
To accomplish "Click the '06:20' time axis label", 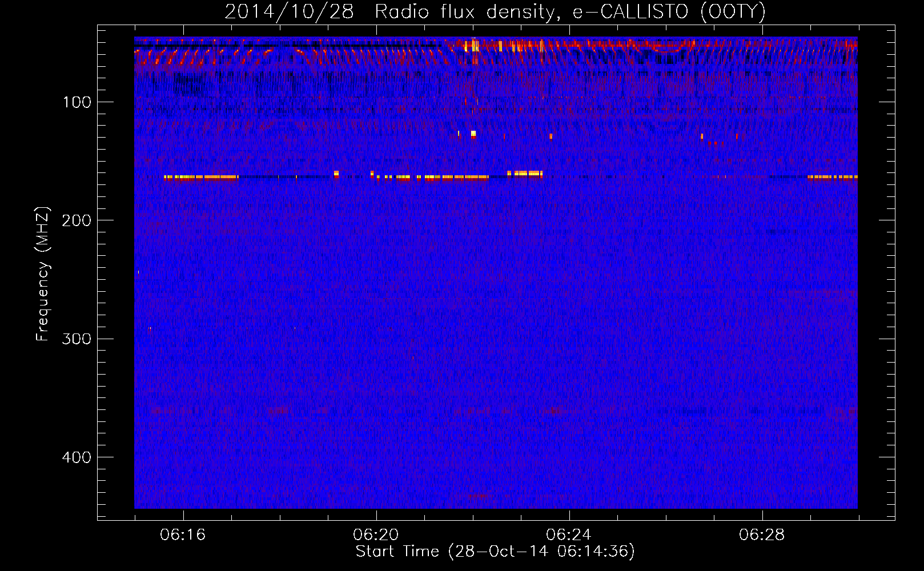I will pos(376,535).
